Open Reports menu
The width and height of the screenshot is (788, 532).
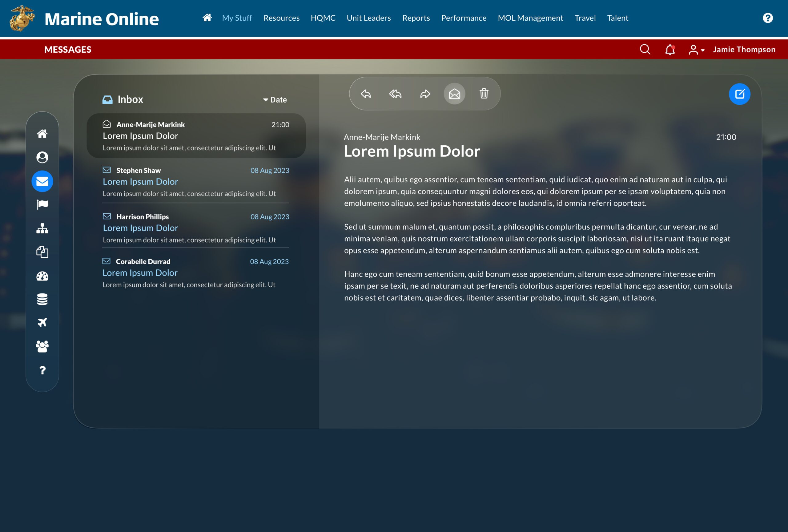click(416, 18)
